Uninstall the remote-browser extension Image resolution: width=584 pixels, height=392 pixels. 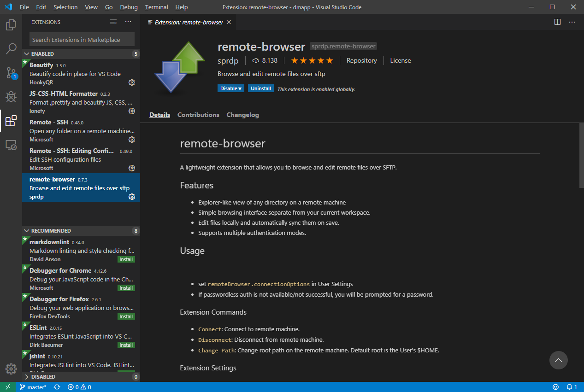tap(261, 88)
